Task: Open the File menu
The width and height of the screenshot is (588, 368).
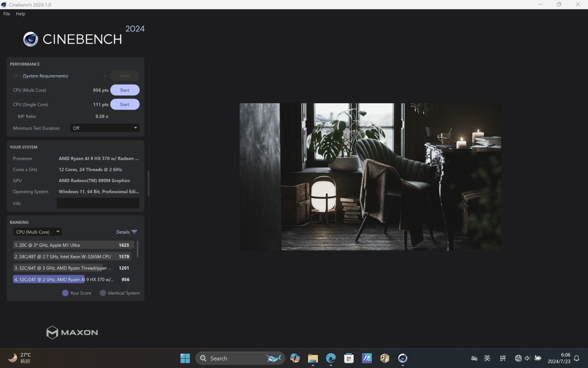Action: pos(6,14)
